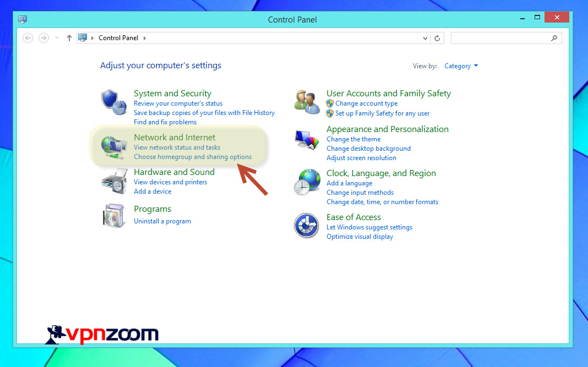The height and width of the screenshot is (367, 588).
Task: Click Review your computer's status
Action: [178, 103]
